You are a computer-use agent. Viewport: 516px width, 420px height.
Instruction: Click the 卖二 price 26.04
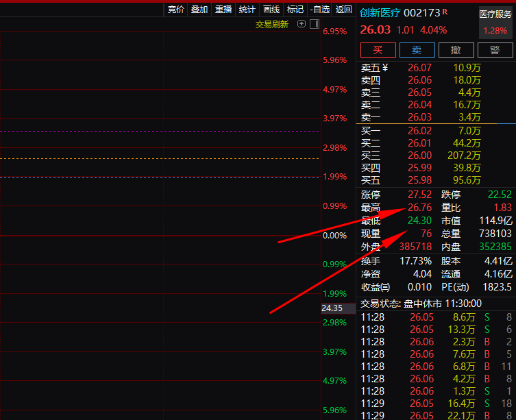point(419,105)
